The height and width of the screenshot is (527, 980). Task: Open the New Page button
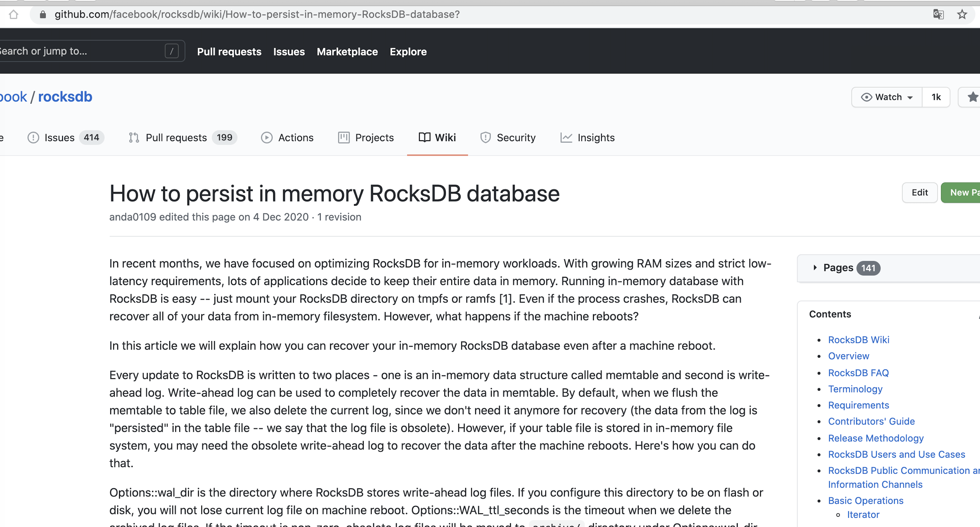point(963,193)
